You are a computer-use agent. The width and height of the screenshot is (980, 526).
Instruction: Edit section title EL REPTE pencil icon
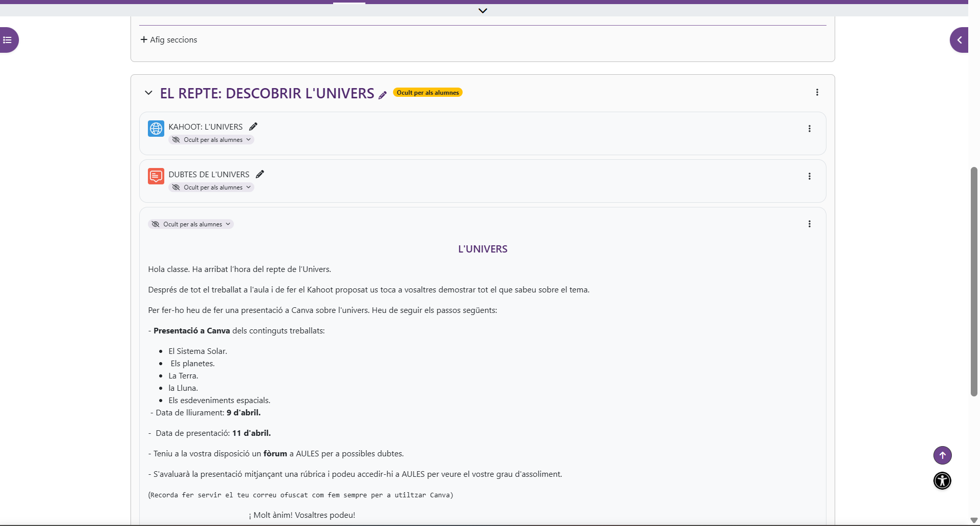pos(383,95)
